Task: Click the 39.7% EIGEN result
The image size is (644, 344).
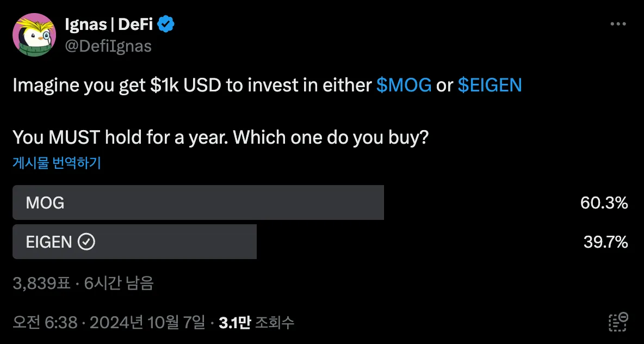Action: point(605,242)
